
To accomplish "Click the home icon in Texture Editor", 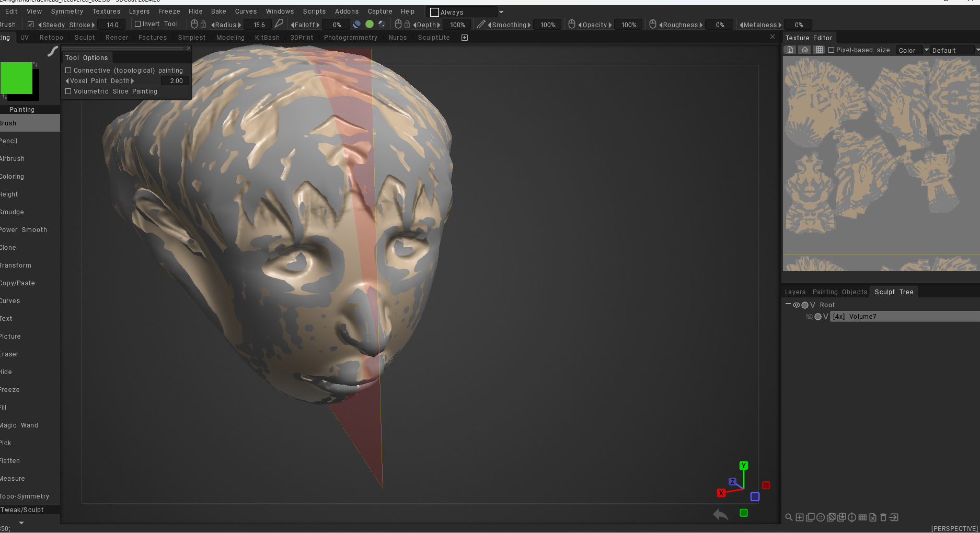I will tap(805, 50).
